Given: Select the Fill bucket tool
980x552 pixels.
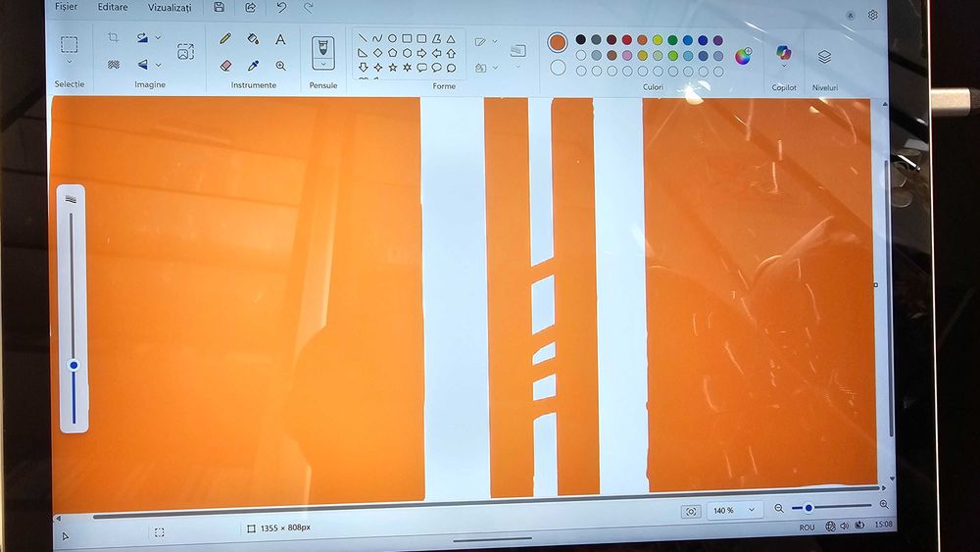Looking at the screenshot, I should pos(253,39).
